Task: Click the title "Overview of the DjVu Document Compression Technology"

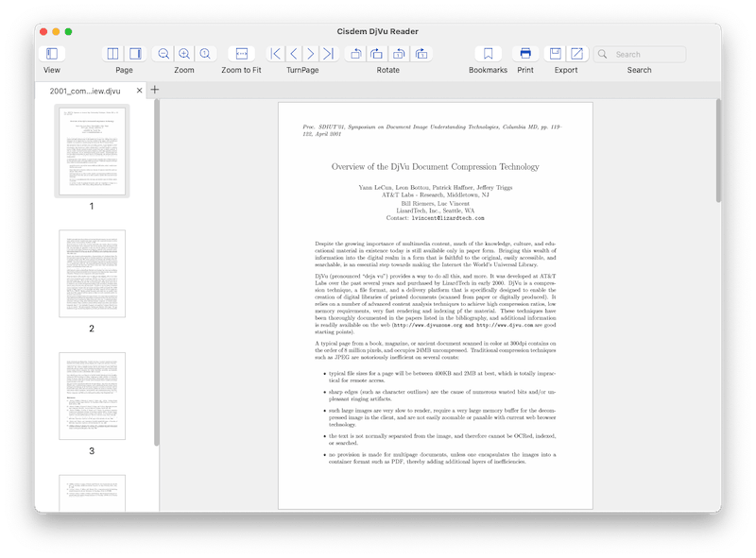Action: pos(435,167)
